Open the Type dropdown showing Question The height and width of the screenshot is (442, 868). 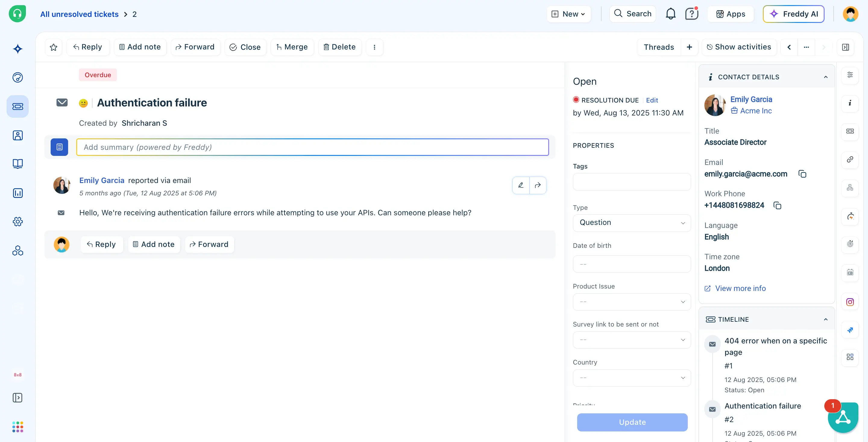click(x=631, y=223)
